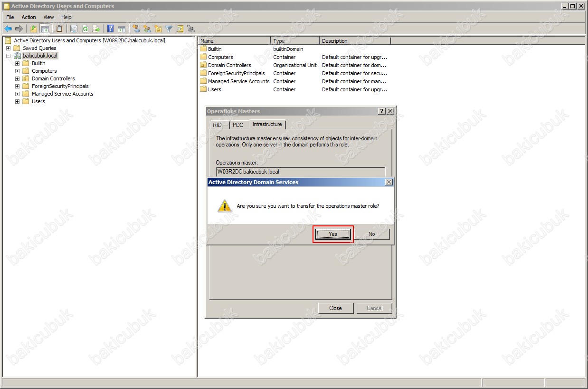Select Saved Queries in the tree
The height and width of the screenshot is (389, 588).
coord(39,48)
